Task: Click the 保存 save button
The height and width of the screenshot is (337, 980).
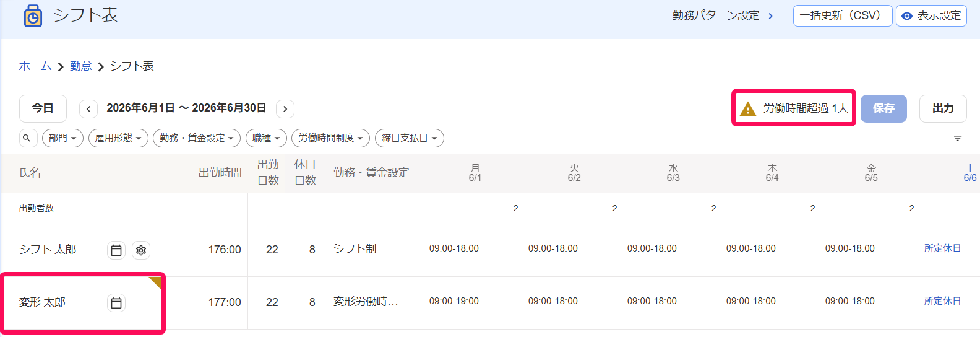Action: (x=883, y=108)
